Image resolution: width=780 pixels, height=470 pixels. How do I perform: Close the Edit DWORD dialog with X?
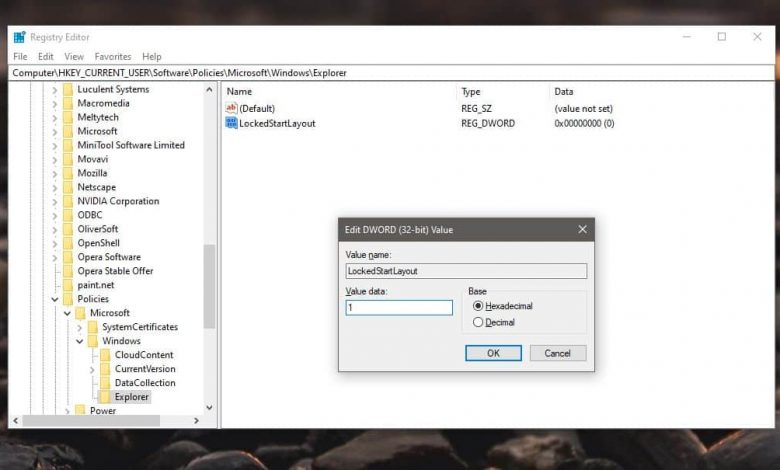(583, 229)
